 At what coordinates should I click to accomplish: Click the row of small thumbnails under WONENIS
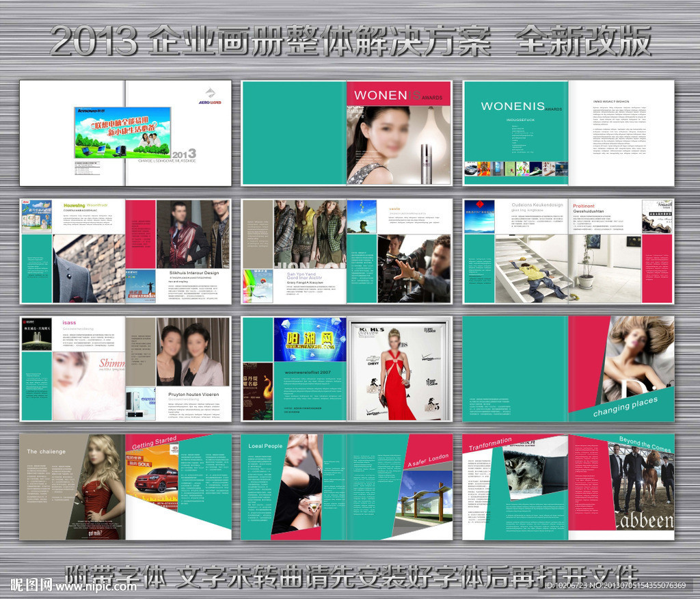click(x=516, y=168)
